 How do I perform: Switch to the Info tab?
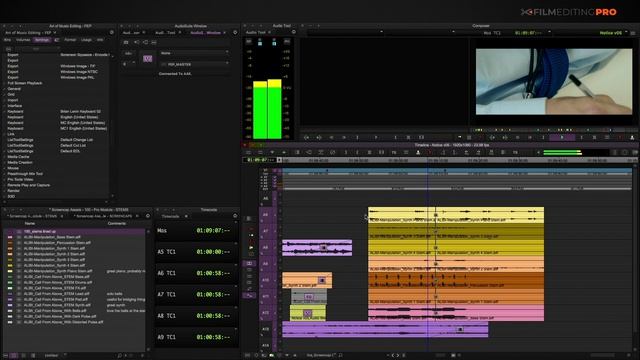(x=100, y=40)
